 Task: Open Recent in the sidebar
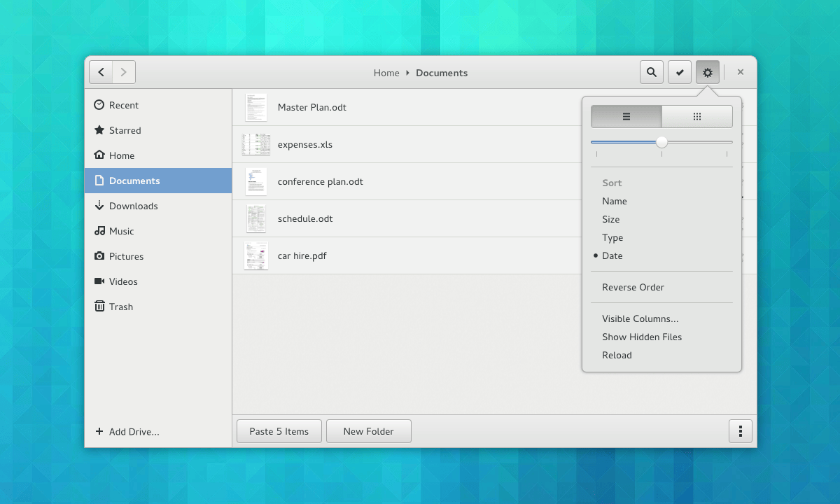click(x=123, y=105)
